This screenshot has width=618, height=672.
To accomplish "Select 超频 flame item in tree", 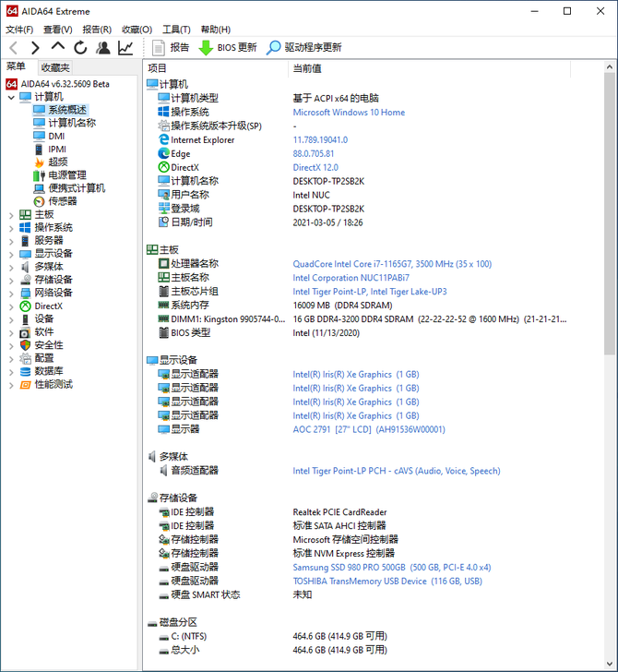I will pyautogui.click(x=57, y=162).
